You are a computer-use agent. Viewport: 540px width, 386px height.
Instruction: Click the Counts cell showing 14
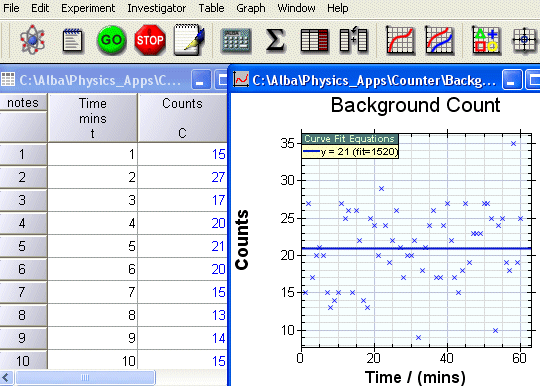[183, 338]
